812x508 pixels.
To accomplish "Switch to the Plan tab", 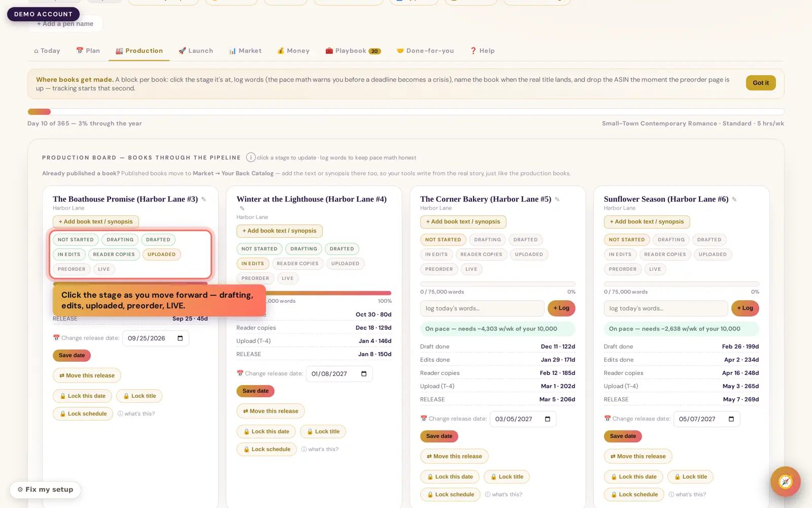I will tap(88, 51).
